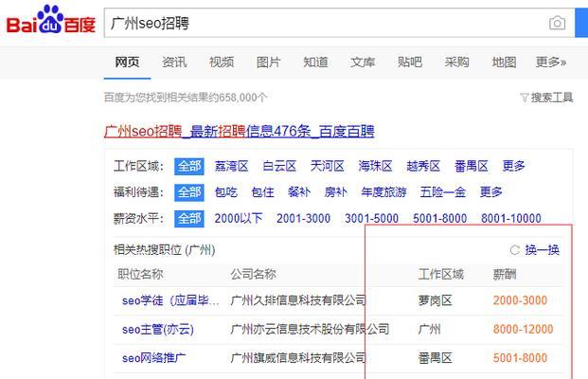The width and height of the screenshot is (588, 379).
Task: Choose the 餐补 benefit filter
Action: point(299,192)
